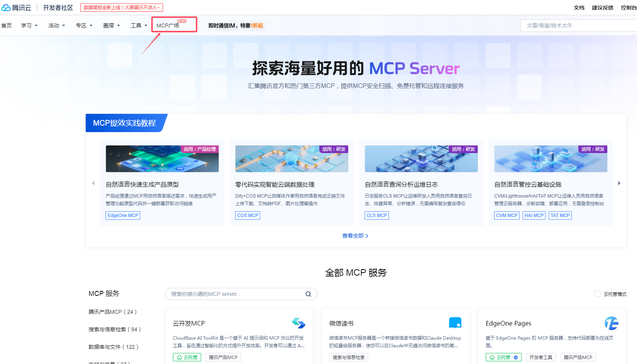Open 自然语言查询分析运维日志 tutorial thumbnail
Screen dimensions: 637x364
pos(421,159)
